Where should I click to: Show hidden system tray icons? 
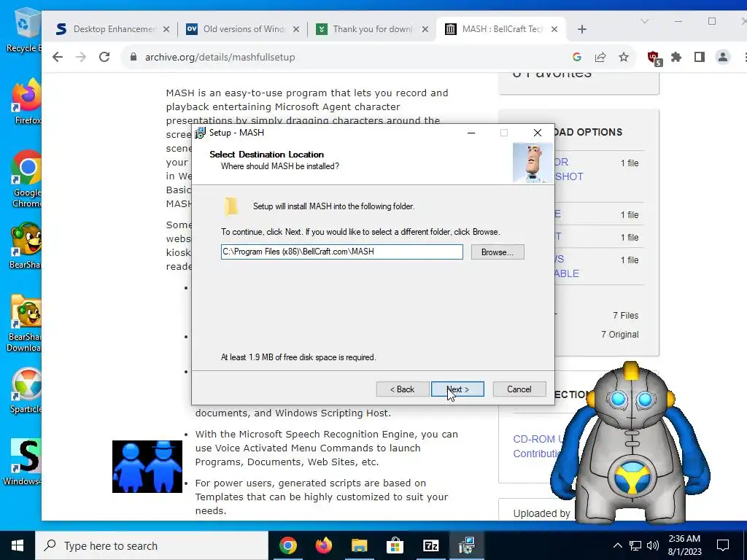[617, 545]
